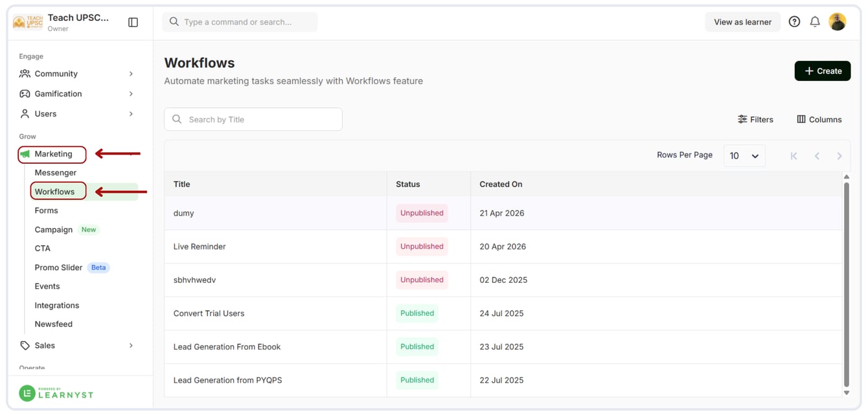Click View as learner button
This screenshot has width=868, height=415.
742,22
